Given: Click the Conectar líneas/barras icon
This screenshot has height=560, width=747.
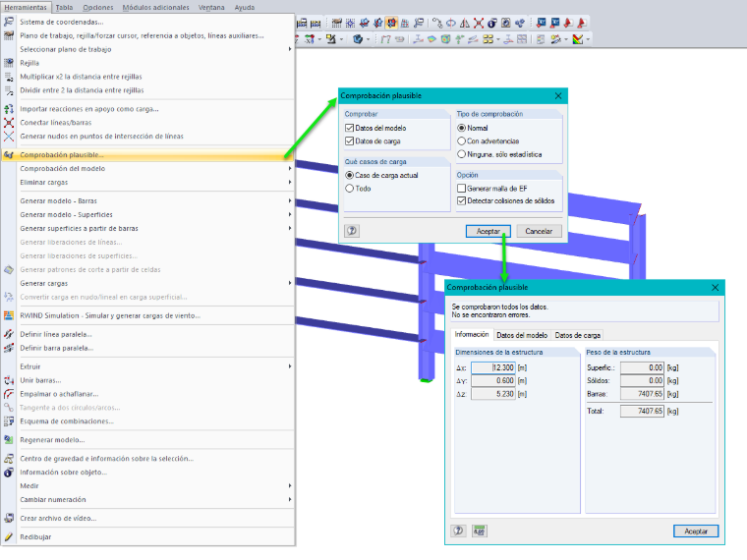Looking at the screenshot, I should tap(9, 123).
